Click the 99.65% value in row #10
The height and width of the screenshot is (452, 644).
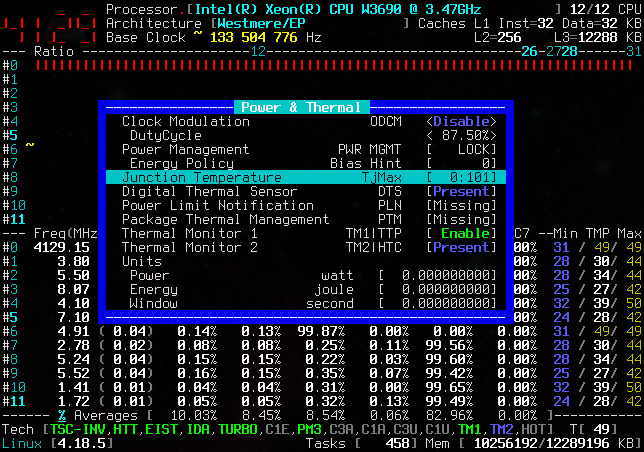[449, 387]
